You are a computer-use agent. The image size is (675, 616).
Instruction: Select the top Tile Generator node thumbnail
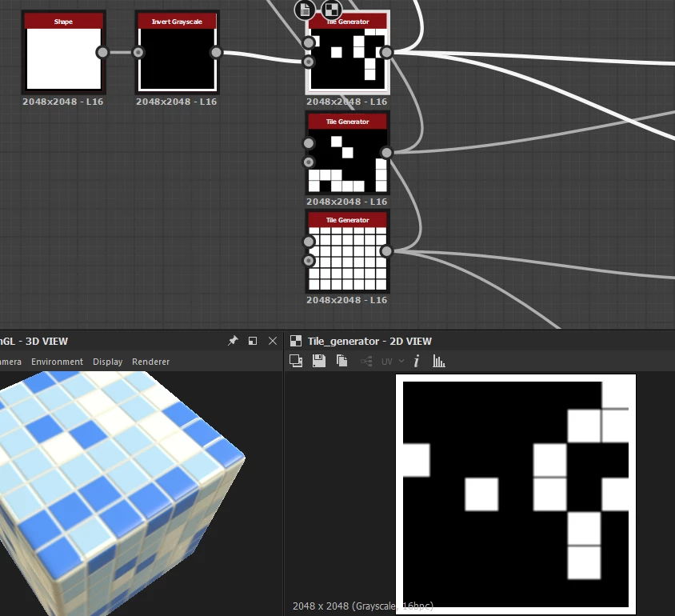[348, 58]
